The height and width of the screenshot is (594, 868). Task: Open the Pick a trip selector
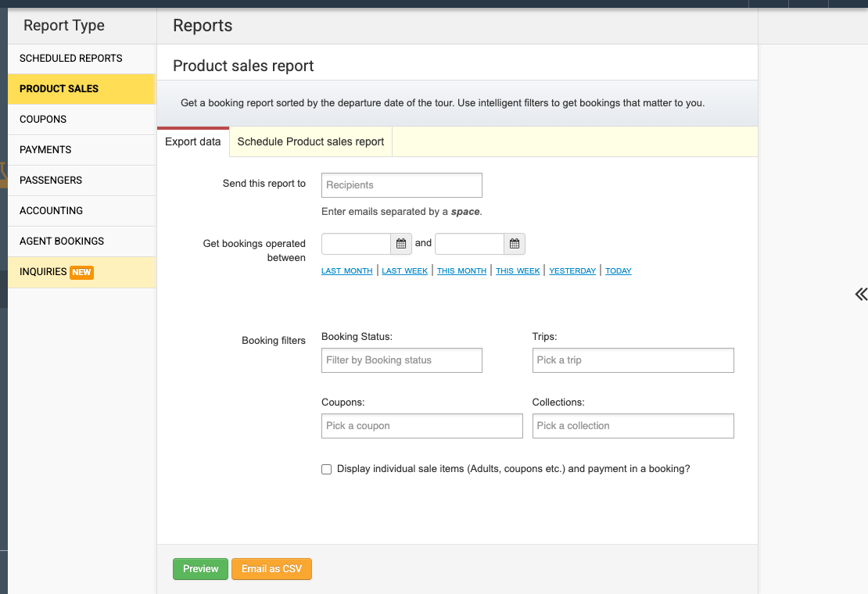(x=633, y=360)
